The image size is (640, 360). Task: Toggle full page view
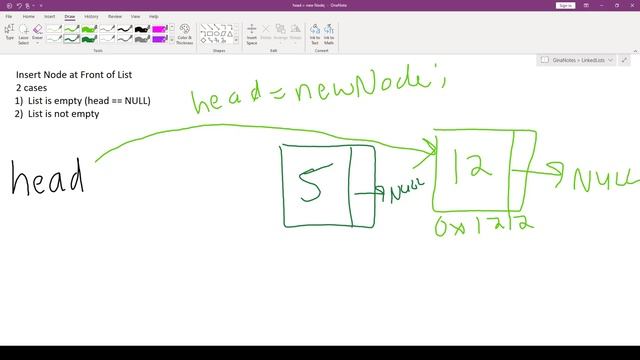click(624, 60)
